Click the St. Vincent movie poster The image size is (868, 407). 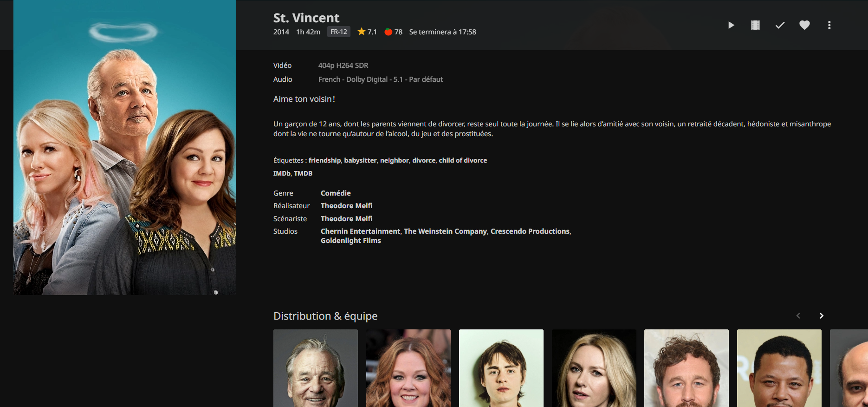pyautogui.click(x=125, y=147)
